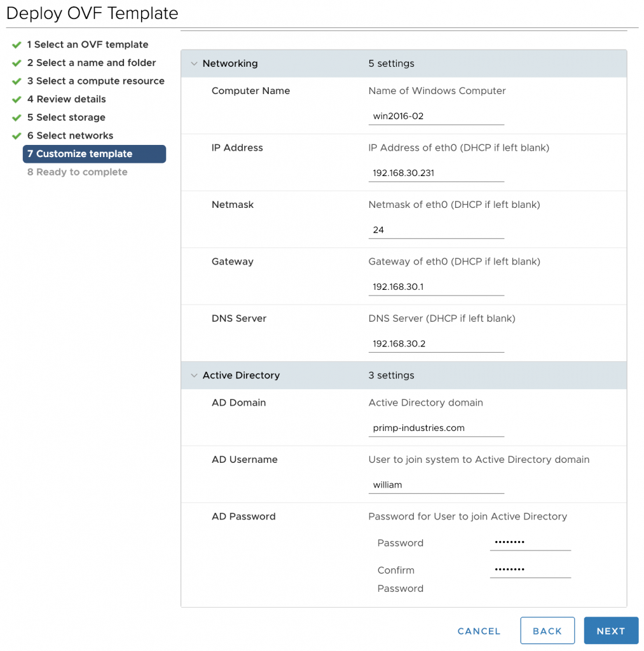Go to the "8 Ready to complete" step
The height and width of the screenshot is (651, 644).
77,172
